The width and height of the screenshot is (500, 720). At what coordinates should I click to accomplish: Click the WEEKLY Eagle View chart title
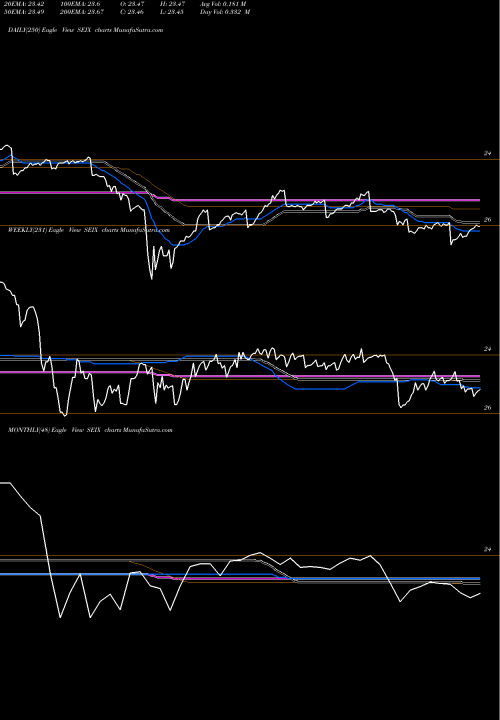[x=89, y=230]
